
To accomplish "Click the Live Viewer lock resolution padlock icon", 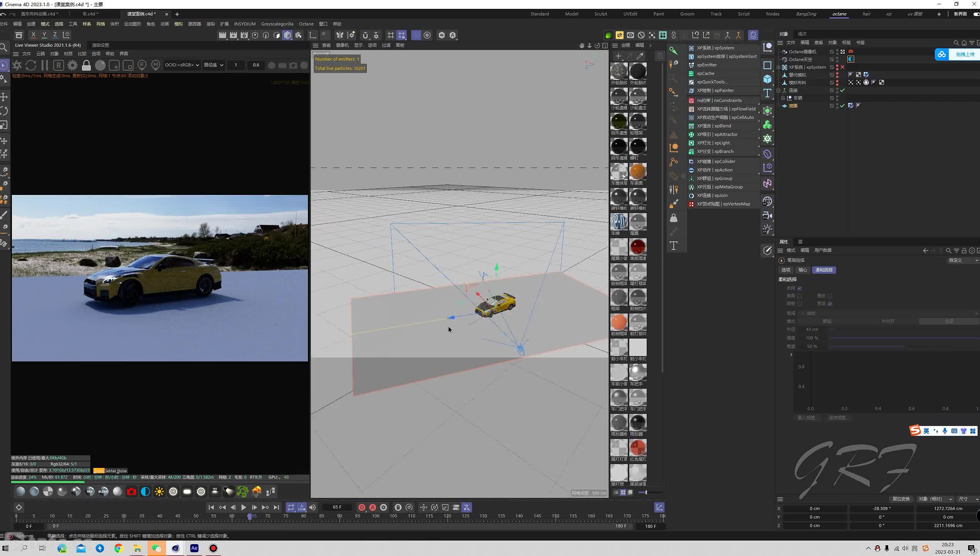I will tap(86, 65).
